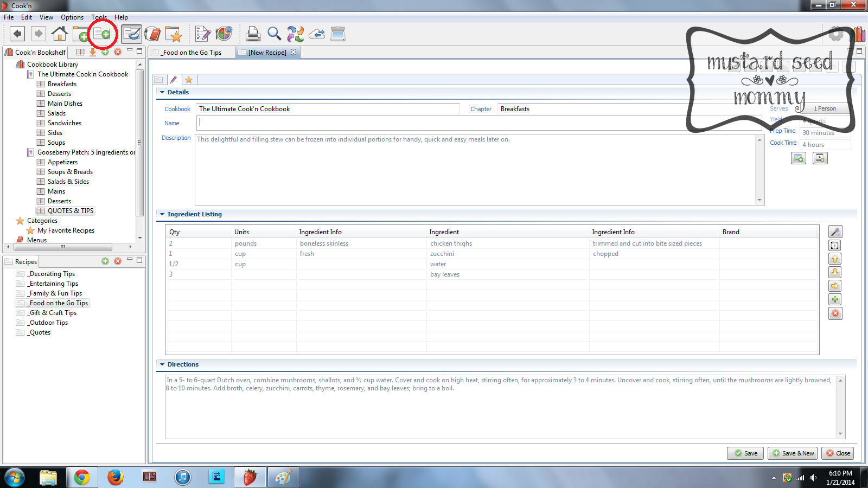Screen dimensions: 868x488
Task: Click the back arrow navigation icon
Action: [17, 34]
